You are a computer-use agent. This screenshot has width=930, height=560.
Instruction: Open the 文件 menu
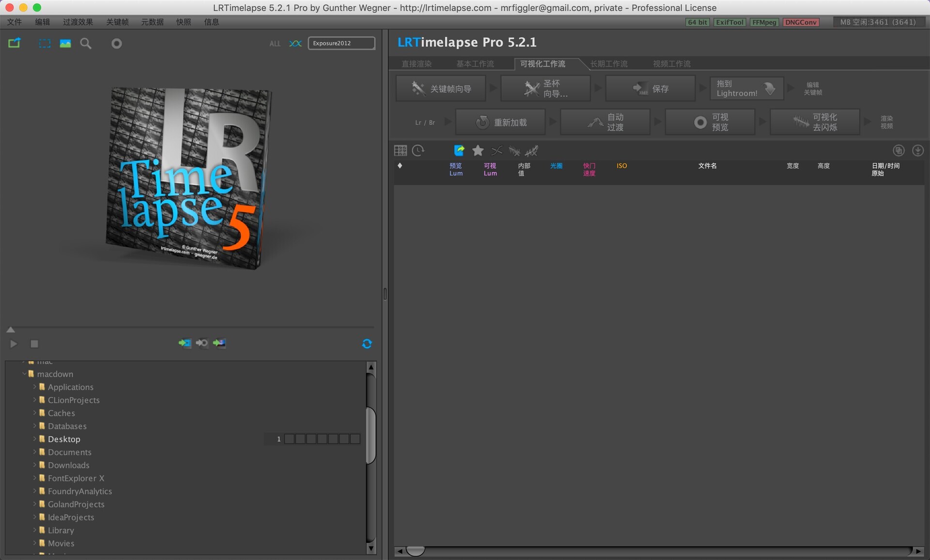click(x=15, y=22)
